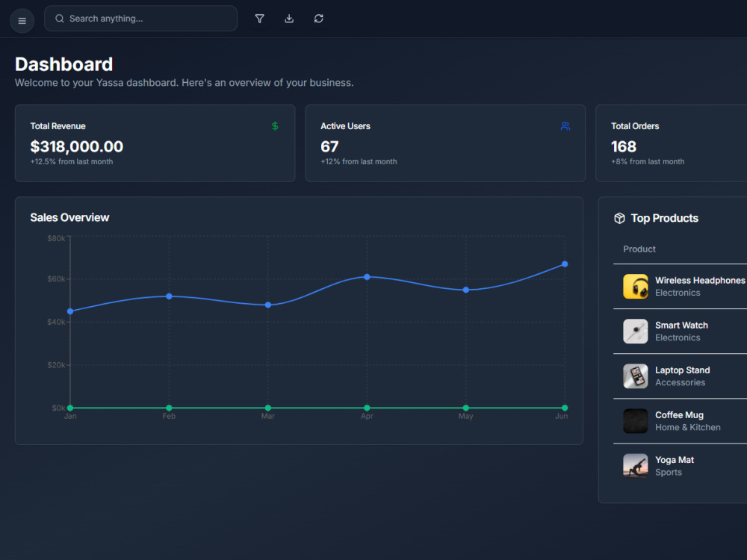Click the Product column header
The image size is (747, 560).
point(639,249)
